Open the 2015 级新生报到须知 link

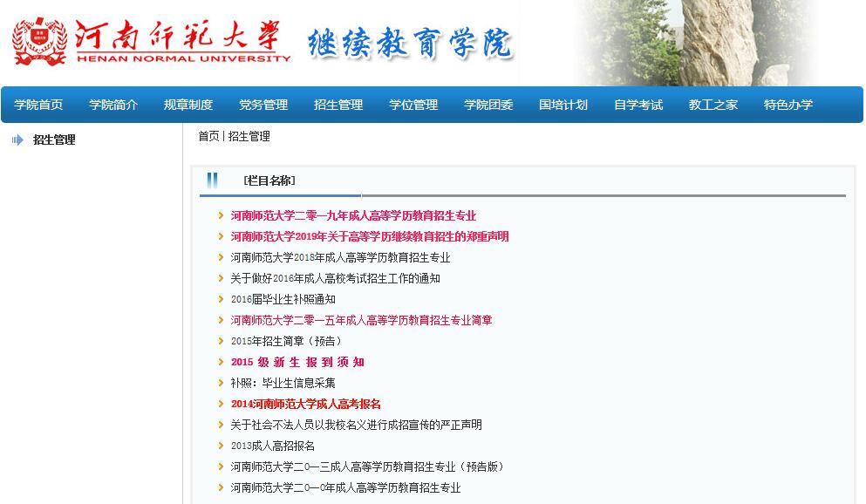pos(297,363)
